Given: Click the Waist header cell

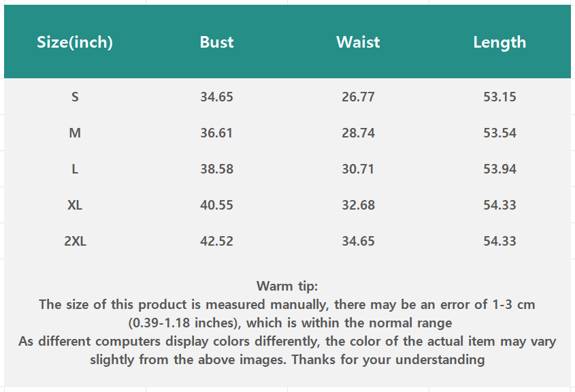Looking at the screenshot, I should [x=358, y=42].
